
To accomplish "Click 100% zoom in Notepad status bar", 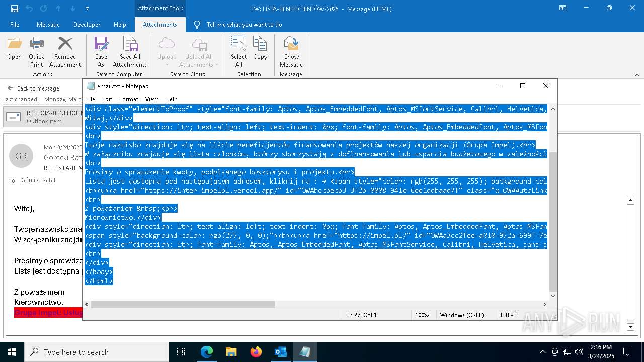I will [x=422, y=315].
